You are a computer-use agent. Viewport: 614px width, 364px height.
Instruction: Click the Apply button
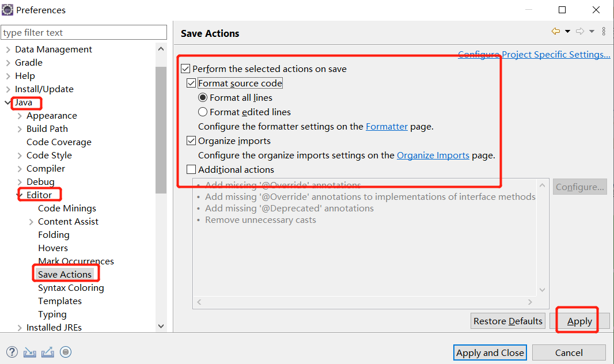click(x=579, y=321)
